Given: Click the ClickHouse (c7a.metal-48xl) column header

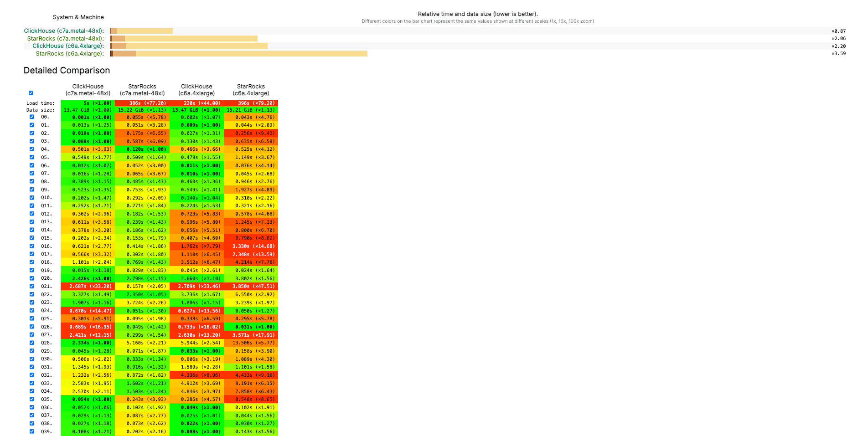Looking at the screenshot, I should coord(87,89).
